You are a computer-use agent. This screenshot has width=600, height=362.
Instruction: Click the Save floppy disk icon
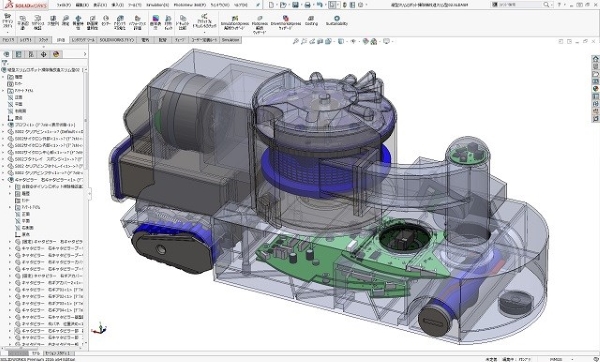tap(295, 5)
